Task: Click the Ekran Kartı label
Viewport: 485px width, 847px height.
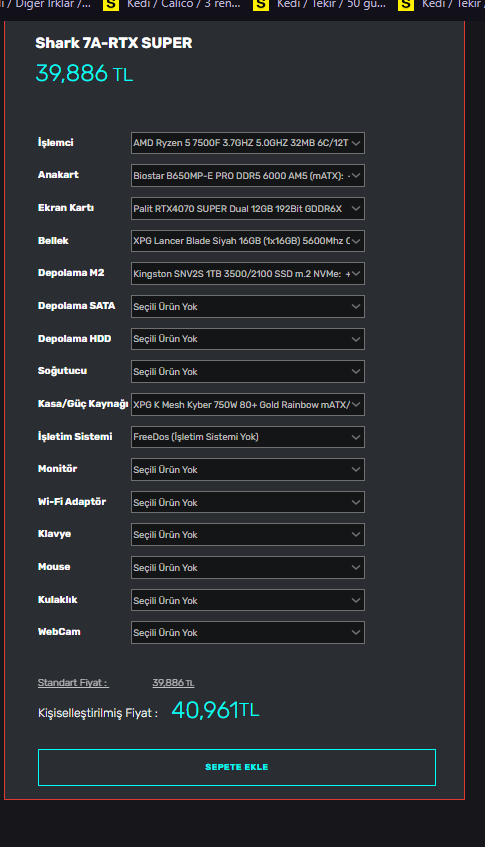Action: (x=66, y=208)
